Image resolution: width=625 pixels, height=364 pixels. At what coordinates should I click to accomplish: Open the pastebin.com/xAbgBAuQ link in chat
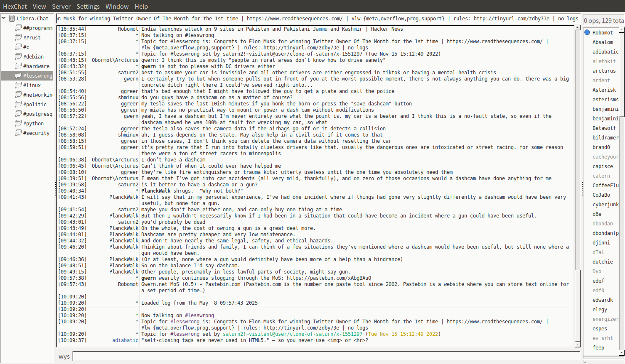329,278
